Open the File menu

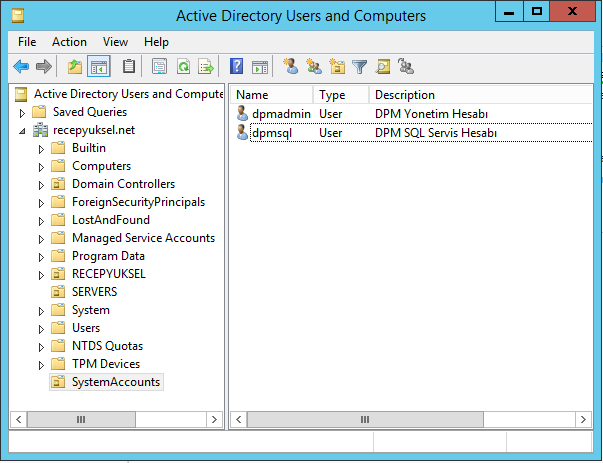(x=27, y=42)
